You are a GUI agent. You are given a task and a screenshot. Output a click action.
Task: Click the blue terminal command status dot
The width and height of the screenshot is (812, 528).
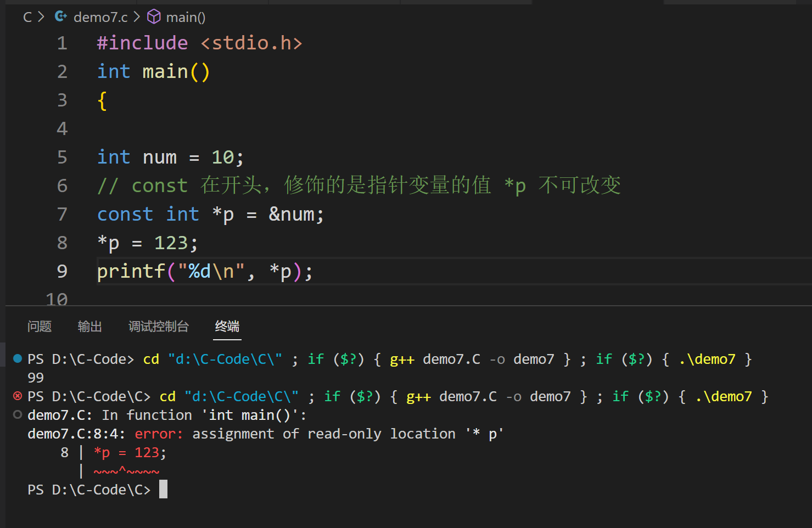click(18, 358)
